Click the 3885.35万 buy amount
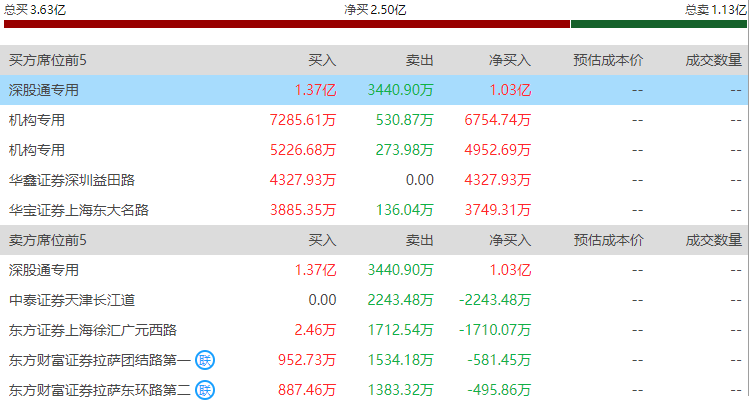Image resolution: width=749 pixels, height=402 pixels. click(303, 210)
